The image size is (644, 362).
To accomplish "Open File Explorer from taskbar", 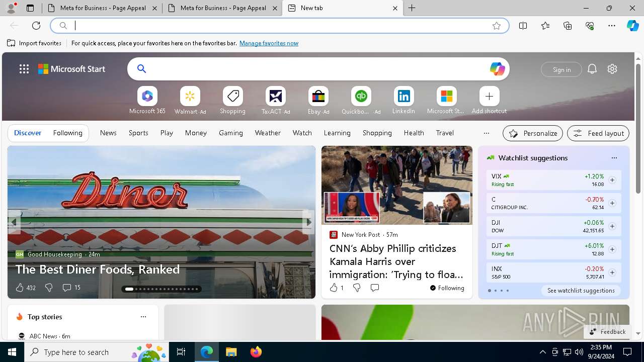I will pyautogui.click(x=231, y=352).
